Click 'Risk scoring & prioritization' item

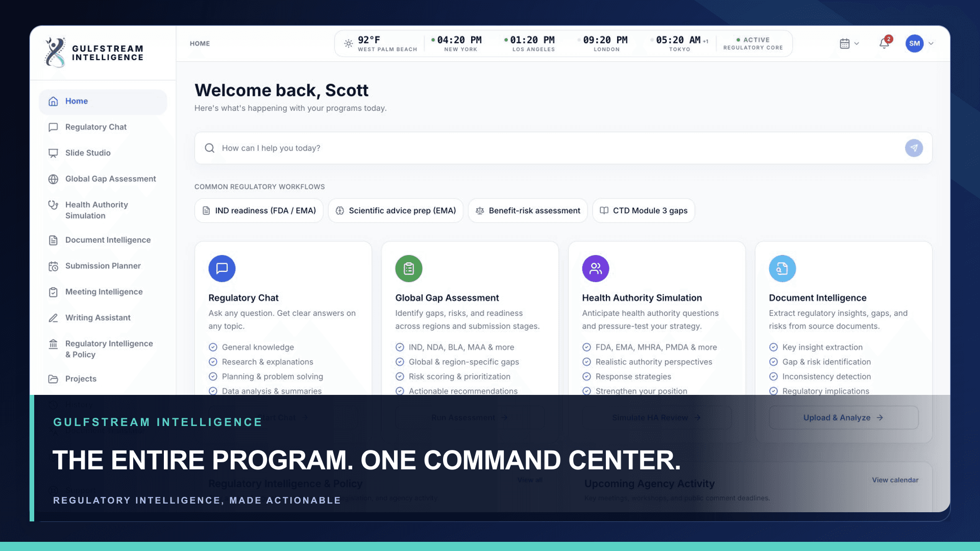(453, 377)
